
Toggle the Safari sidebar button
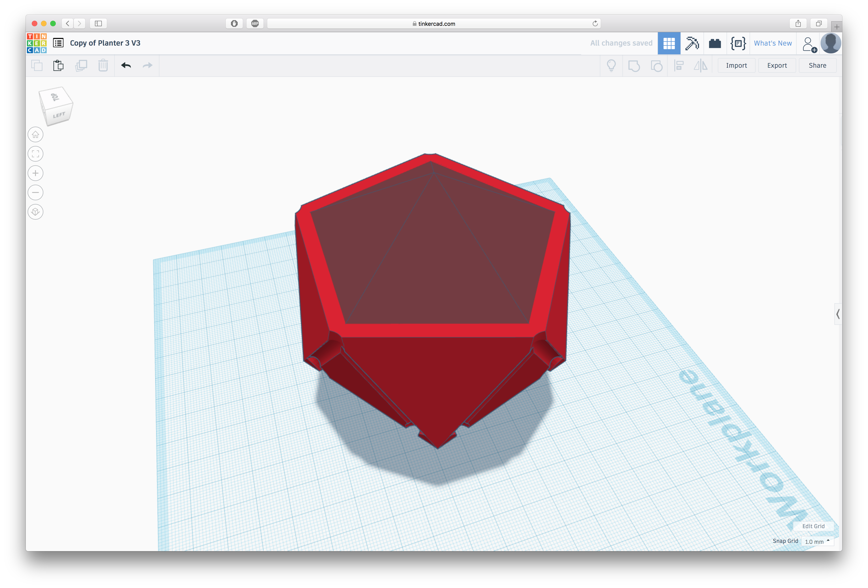(98, 23)
